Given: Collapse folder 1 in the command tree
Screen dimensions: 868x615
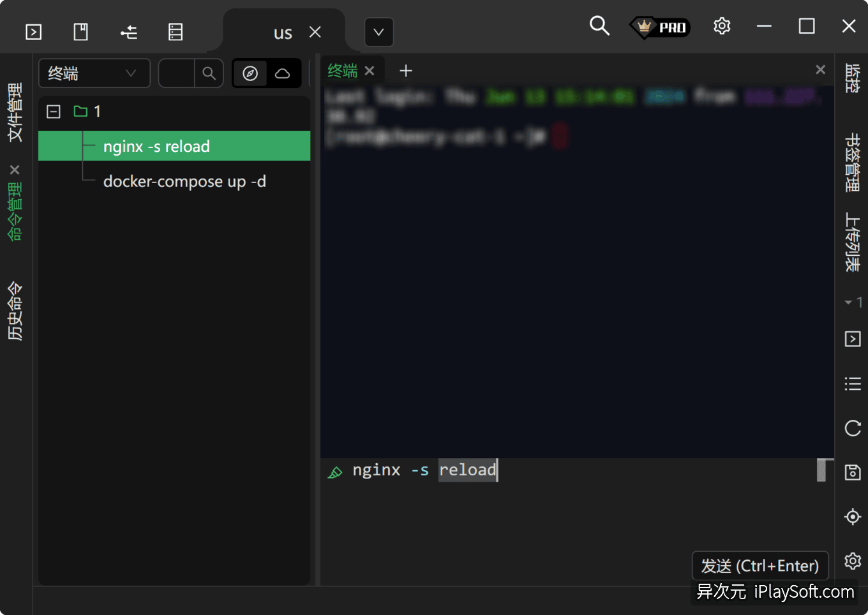Looking at the screenshot, I should pos(53,111).
